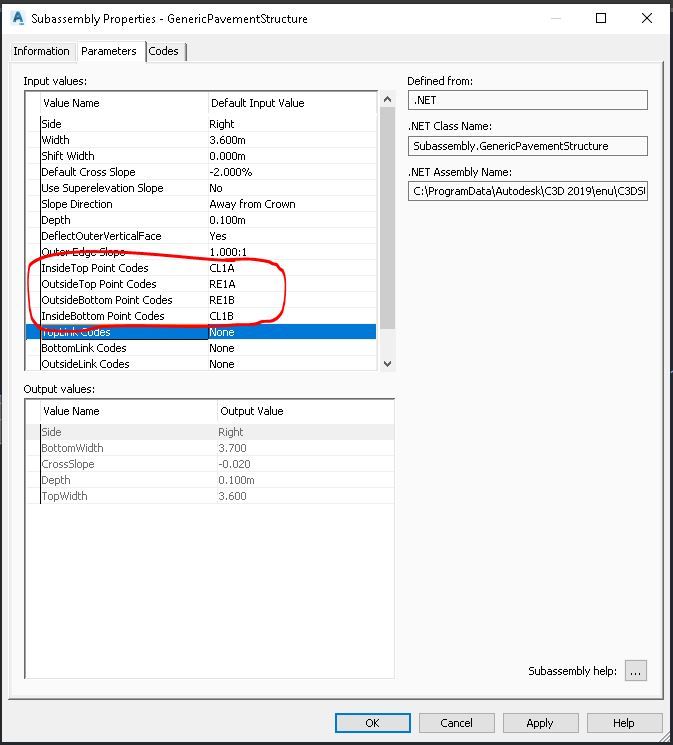Open Help from the dialog buttons
This screenshot has width=673, height=745.
pyautogui.click(x=624, y=723)
